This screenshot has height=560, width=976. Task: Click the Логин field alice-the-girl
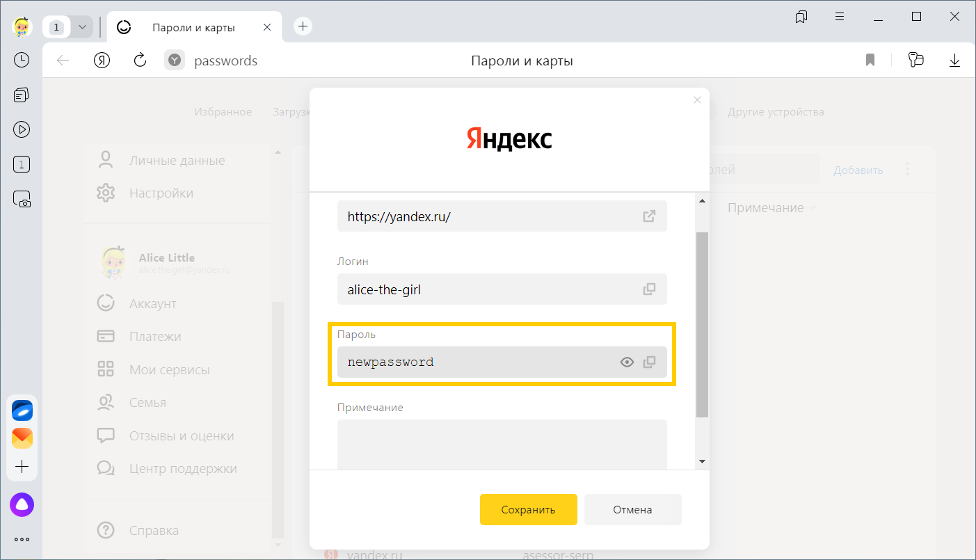click(x=502, y=289)
